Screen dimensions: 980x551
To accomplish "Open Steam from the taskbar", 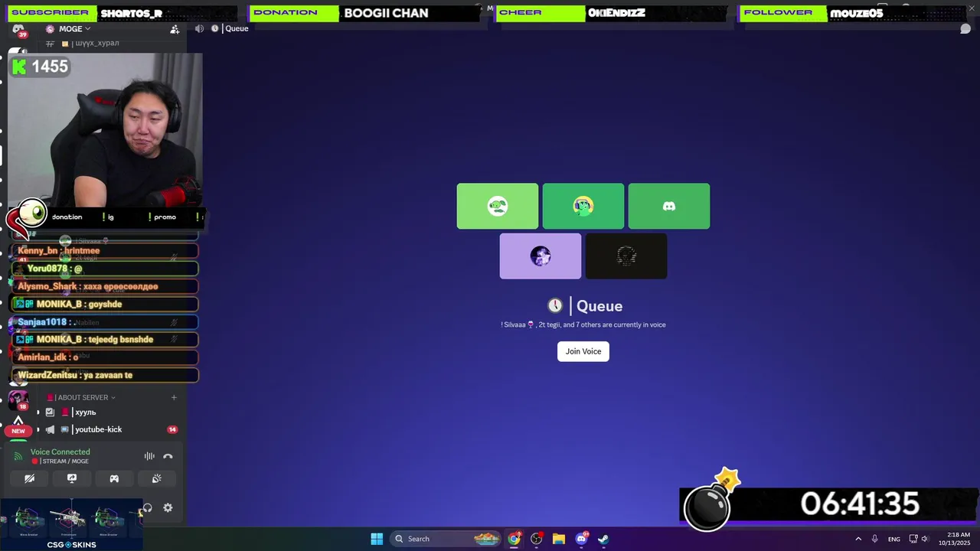I will point(603,539).
